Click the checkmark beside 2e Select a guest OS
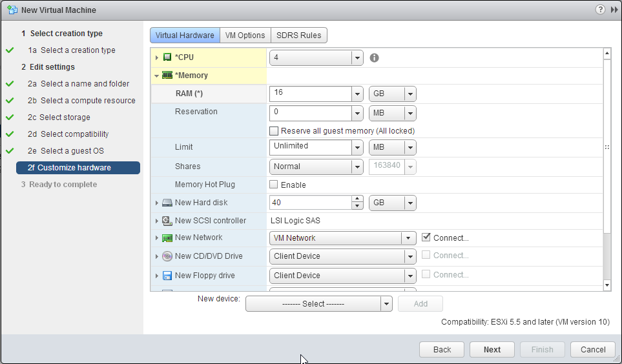 pos(10,150)
